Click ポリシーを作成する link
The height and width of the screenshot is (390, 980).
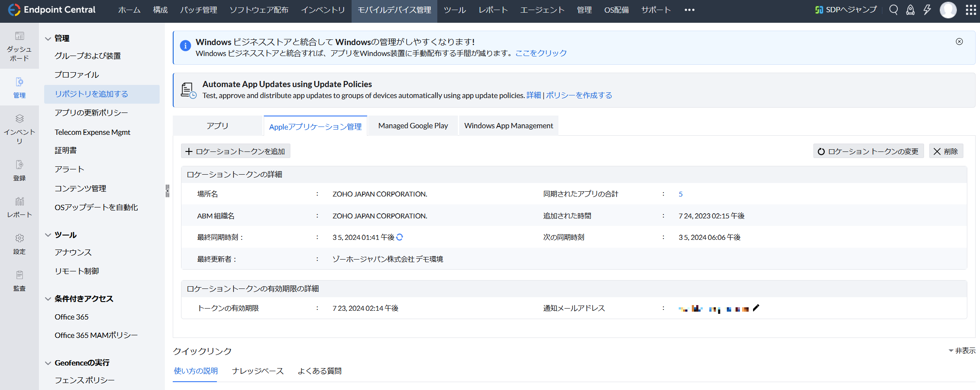pos(579,95)
